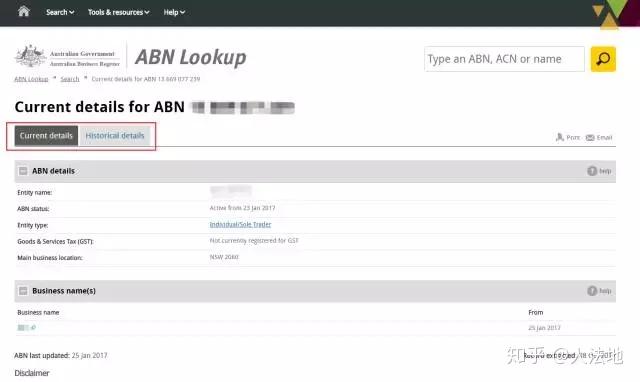
Task: Select the 'NSW 2060' business location value
Action: [224, 257]
